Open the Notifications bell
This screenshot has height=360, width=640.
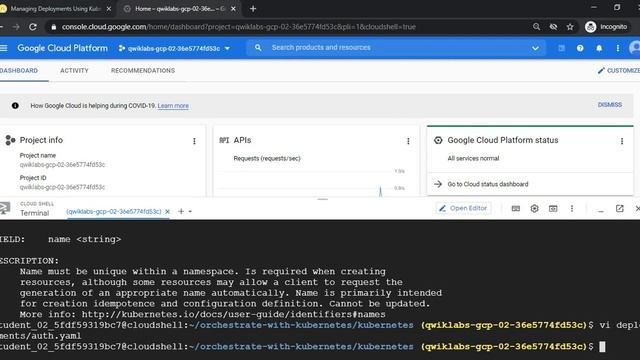tap(599, 48)
